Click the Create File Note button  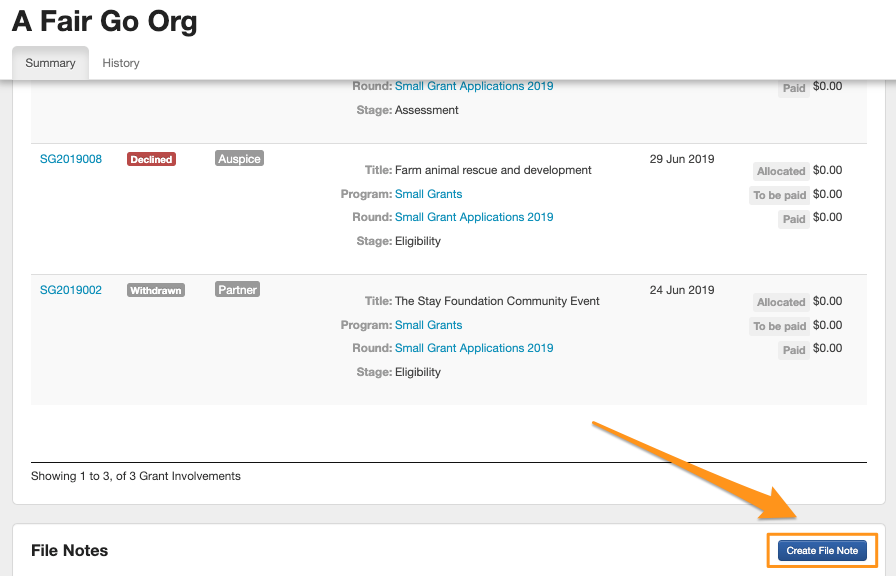point(822,550)
